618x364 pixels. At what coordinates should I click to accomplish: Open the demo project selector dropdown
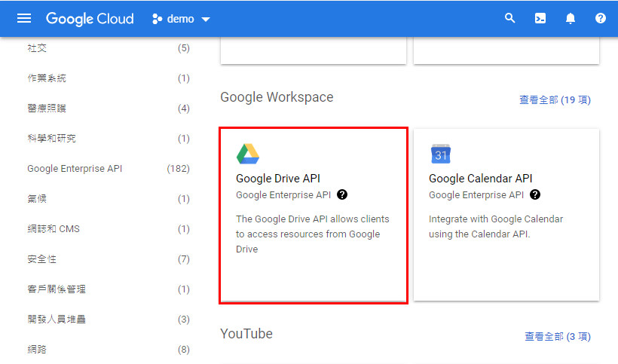182,19
